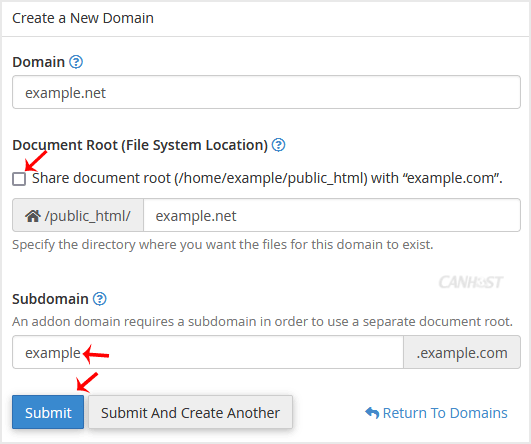Click the CANHOST watermark logo

click(x=471, y=282)
